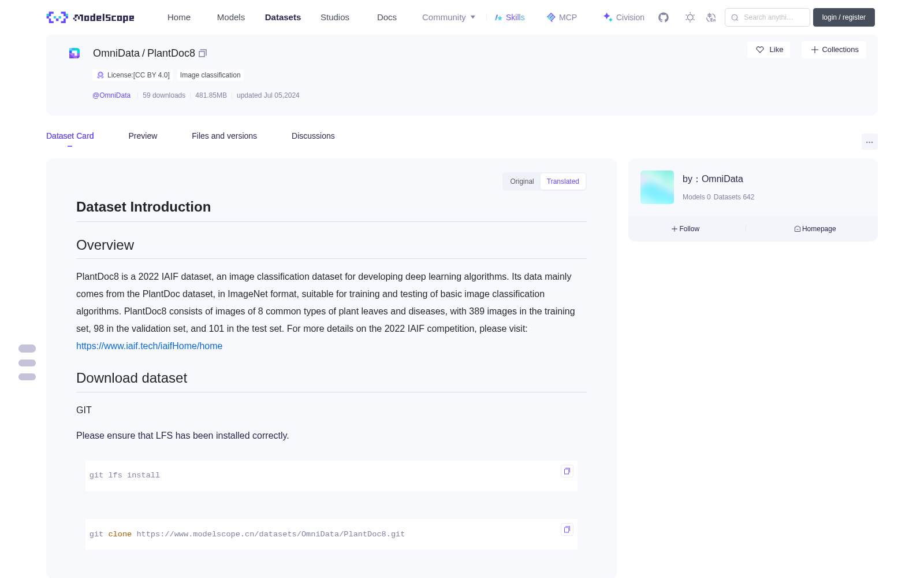Select the Dataset Card tab
This screenshot has width=924, height=578.
pyautogui.click(x=70, y=136)
